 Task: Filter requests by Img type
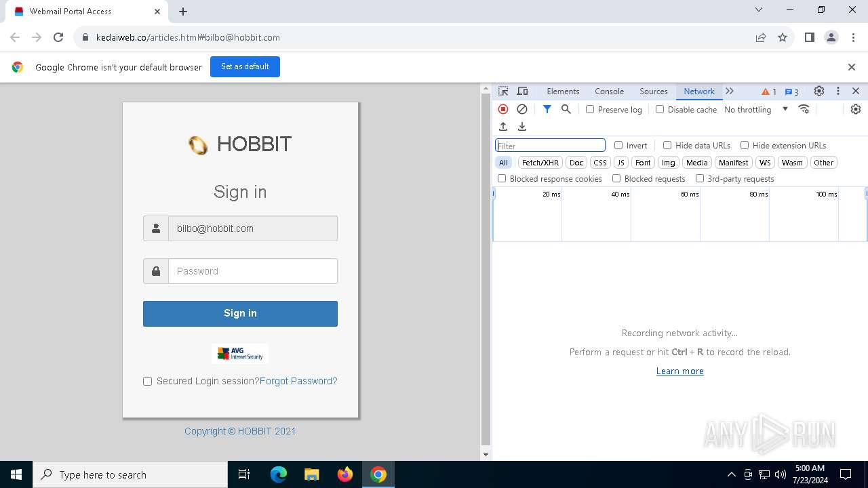point(669,163)
